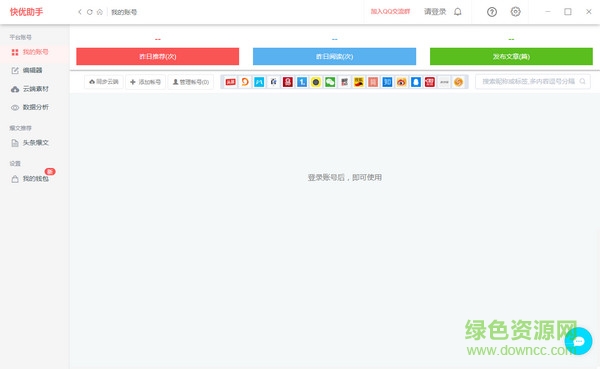The width and height of the screenshot is (600, 369).
Task: Click the 快优助手 logo
Action: (26, 12)
